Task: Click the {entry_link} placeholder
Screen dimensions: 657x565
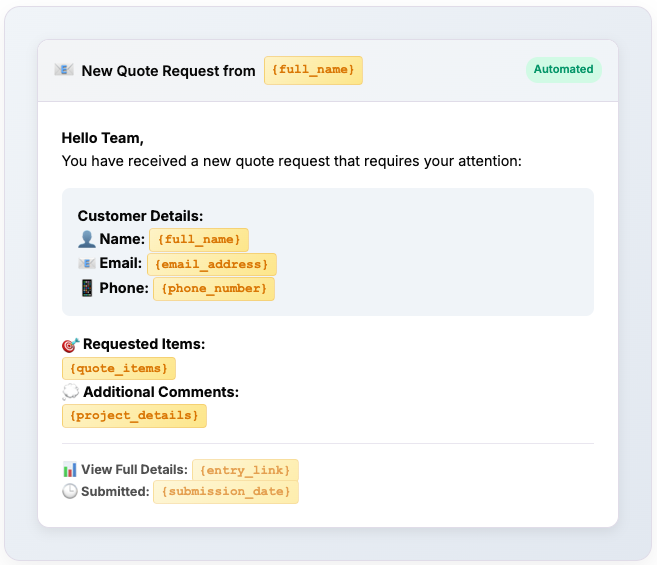Action: point(245,470)
